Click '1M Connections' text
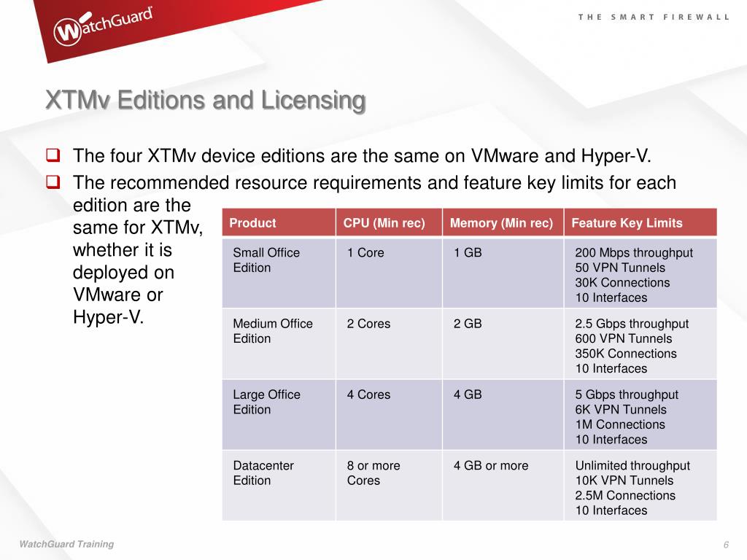 tap(620, 424)
